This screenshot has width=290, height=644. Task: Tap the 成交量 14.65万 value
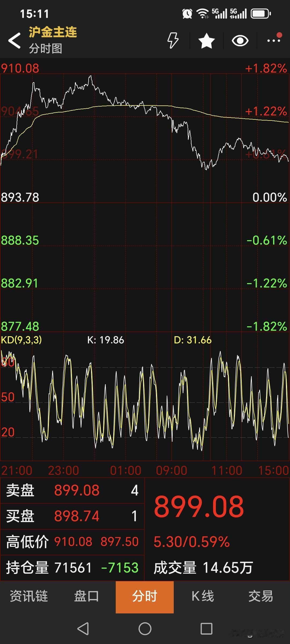[x=203, y=568]
